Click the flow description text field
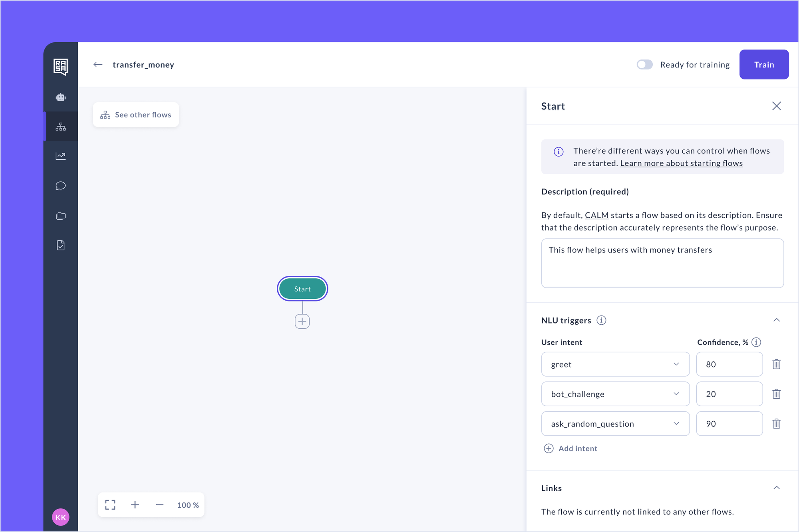799x532 pixels. click(x=662, y=263)
